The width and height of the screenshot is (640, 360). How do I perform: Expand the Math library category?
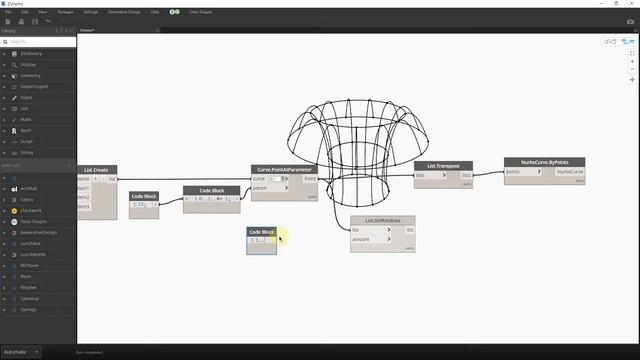[x=4, y=120]
